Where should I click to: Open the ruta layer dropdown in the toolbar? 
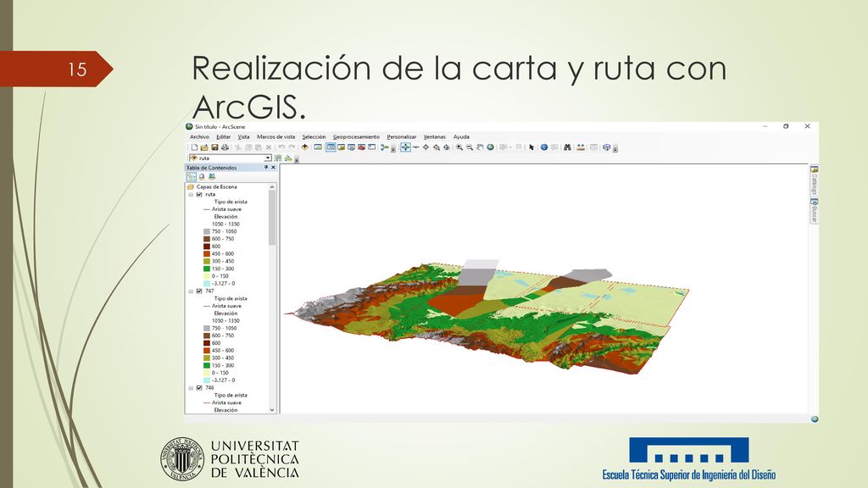[x=268, y=158]
